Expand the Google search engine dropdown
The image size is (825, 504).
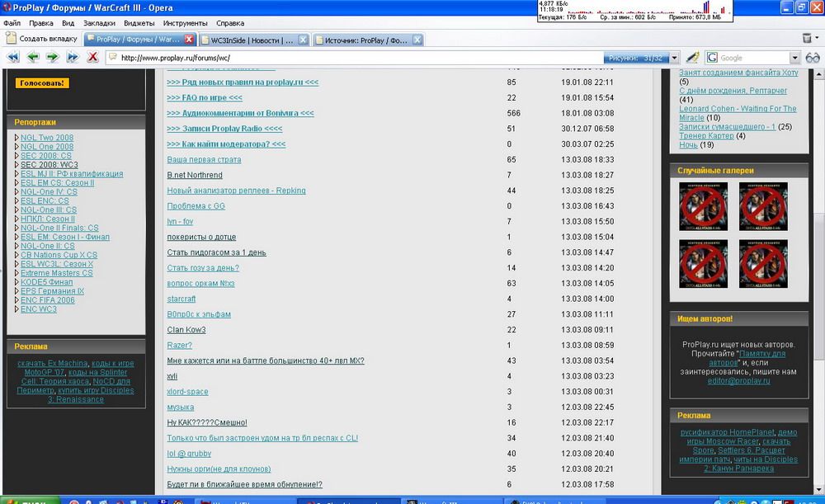point(794,58)
